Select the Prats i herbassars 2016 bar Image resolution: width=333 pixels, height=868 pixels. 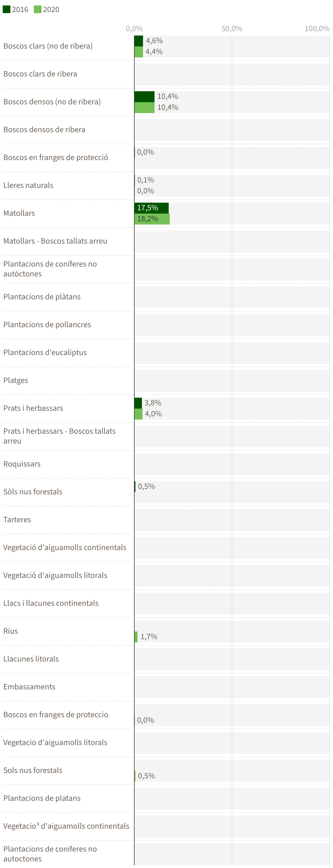click(138, 403)
